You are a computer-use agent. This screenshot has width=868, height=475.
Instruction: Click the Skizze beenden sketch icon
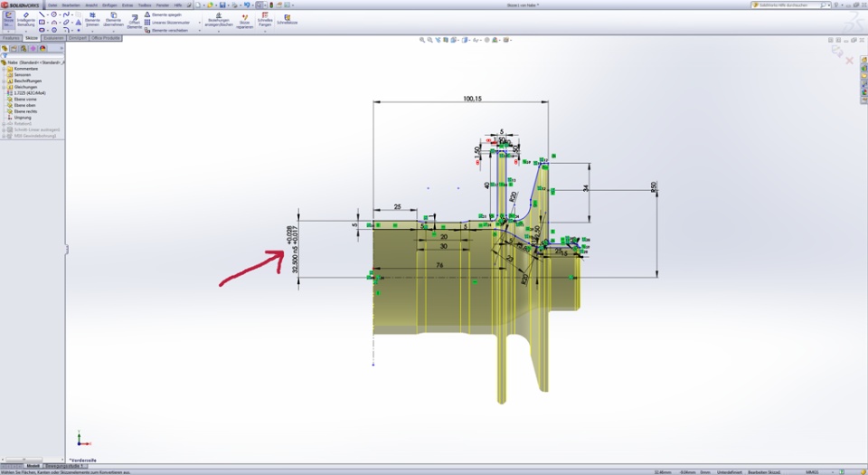click(x=8, y=20)
